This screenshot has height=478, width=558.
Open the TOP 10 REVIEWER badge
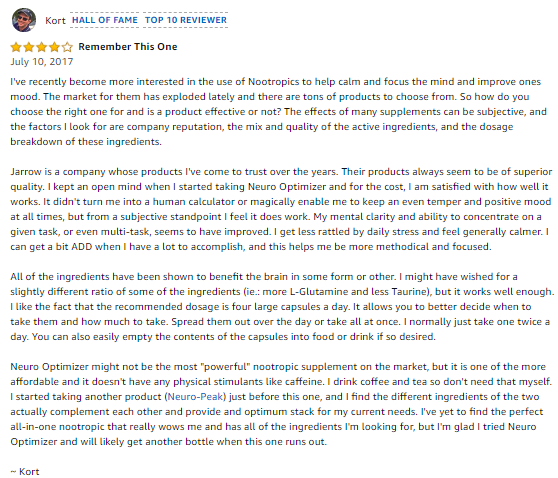pyautogui.click(x=185, y=20)
